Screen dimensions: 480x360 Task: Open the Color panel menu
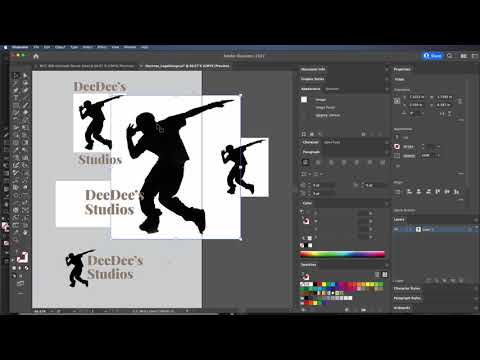[387, 203]
